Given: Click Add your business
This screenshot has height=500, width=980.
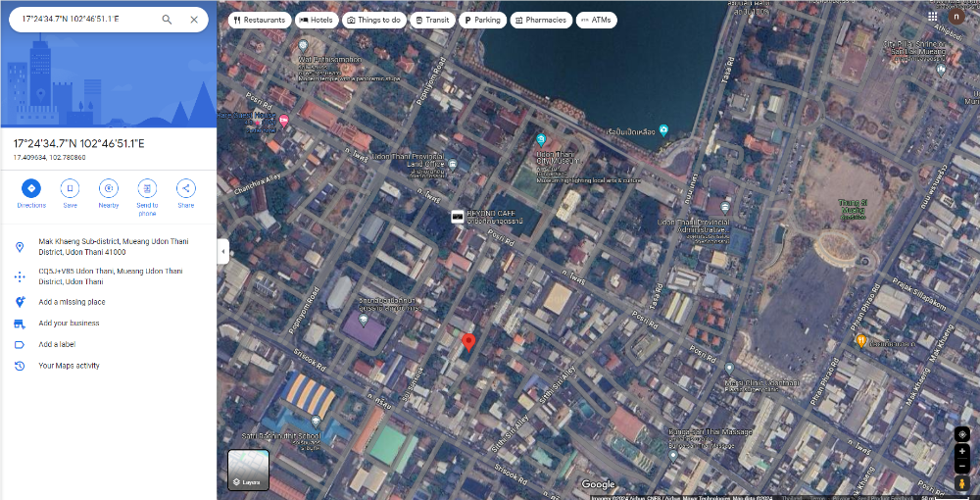Looking at the screenshot, I should click(x=109, y=324).
